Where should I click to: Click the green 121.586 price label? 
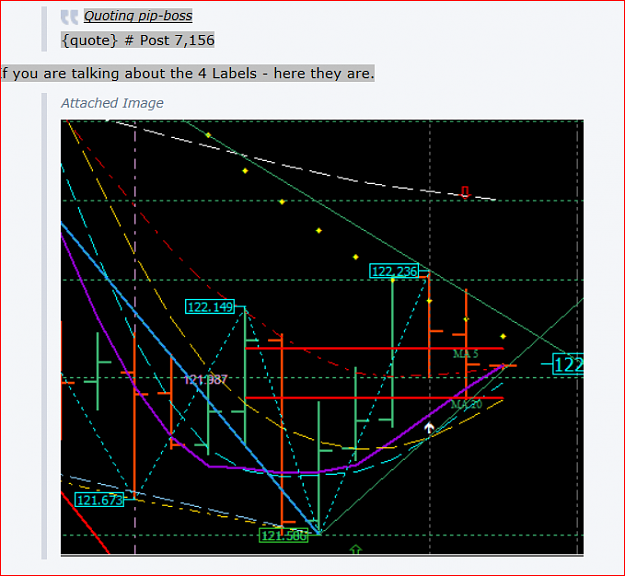coord(284,535)
